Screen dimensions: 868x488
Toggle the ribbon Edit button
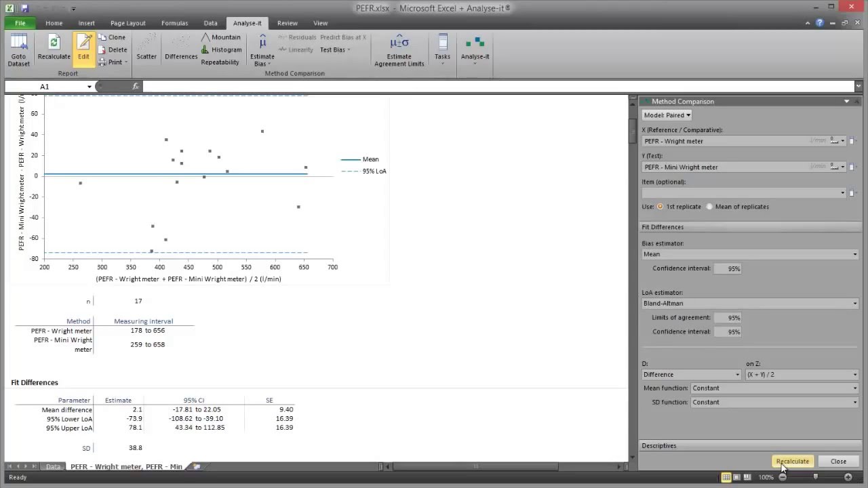click(83, 49)
